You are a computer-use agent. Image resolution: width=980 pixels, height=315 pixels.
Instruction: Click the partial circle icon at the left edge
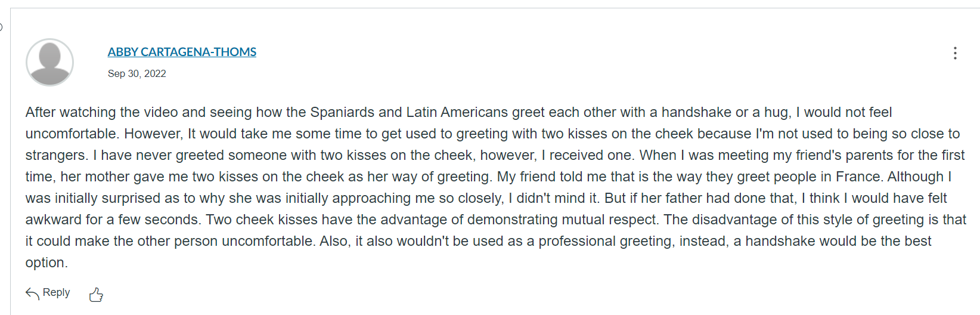pos(1,27)
